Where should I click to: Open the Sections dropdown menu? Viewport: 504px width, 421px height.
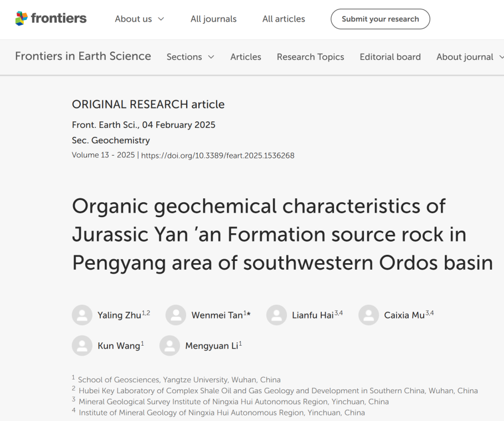pos(190,57)
